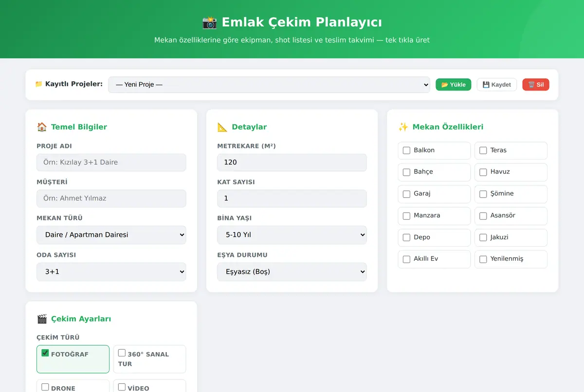Open the Kayıtlı Projeler dropdown
Viewport: 584px width, 392px height.
click(x=269, y=85)
